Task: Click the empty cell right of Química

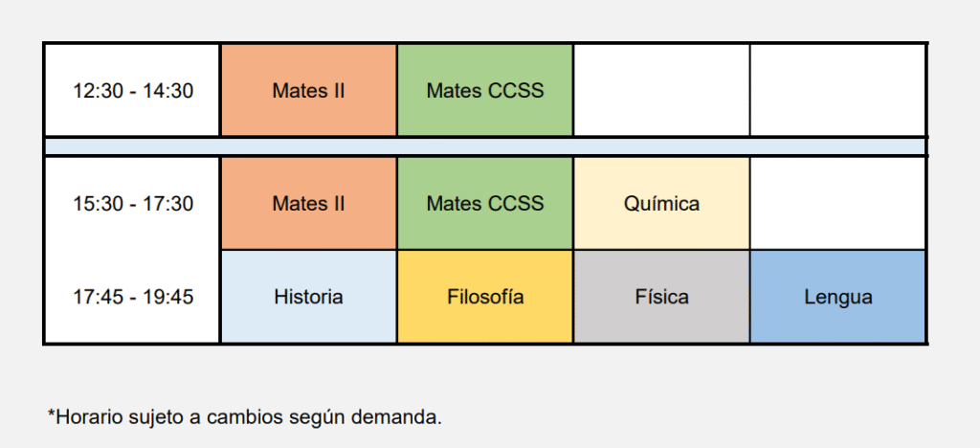Action: click(837, 204)
